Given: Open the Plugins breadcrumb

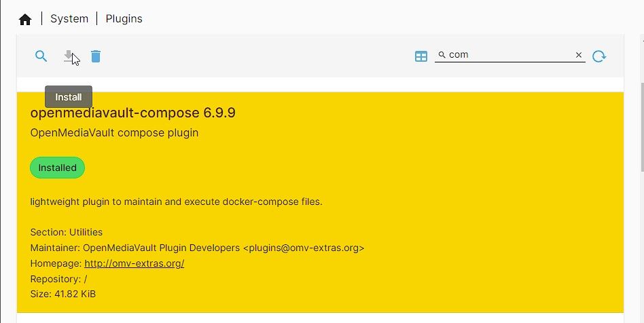Looking at the screenshot, I should click(x=124, y=19).
